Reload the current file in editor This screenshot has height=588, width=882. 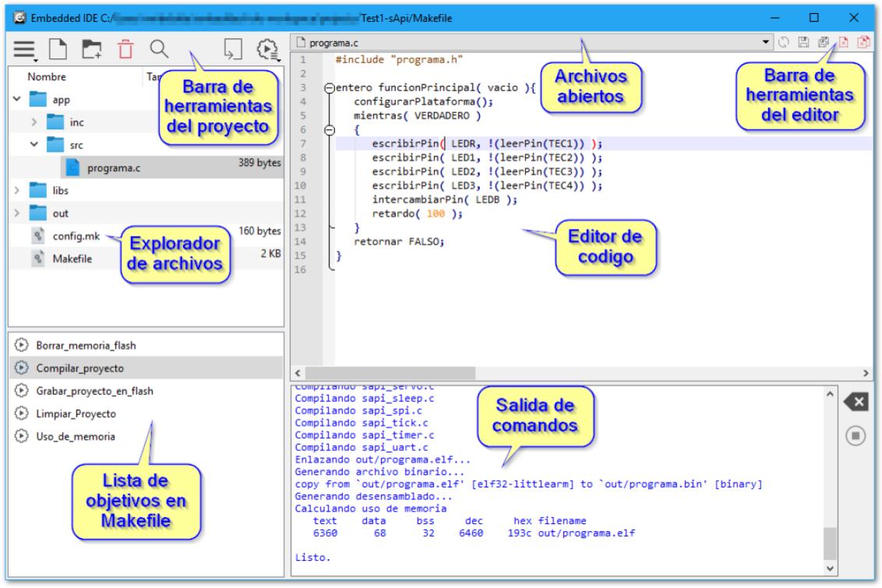[784, 42]
